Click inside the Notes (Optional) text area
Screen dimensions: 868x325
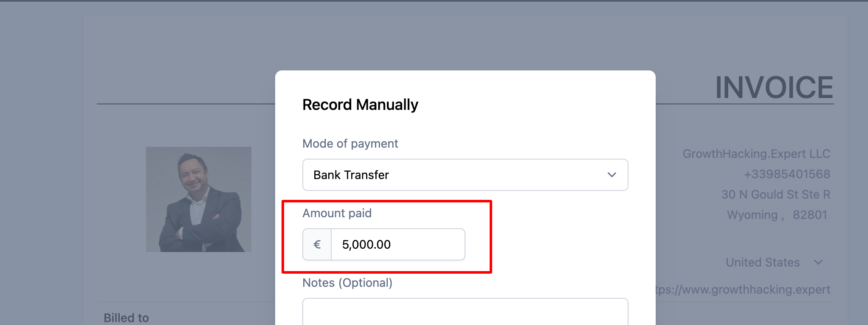(465, 314)
